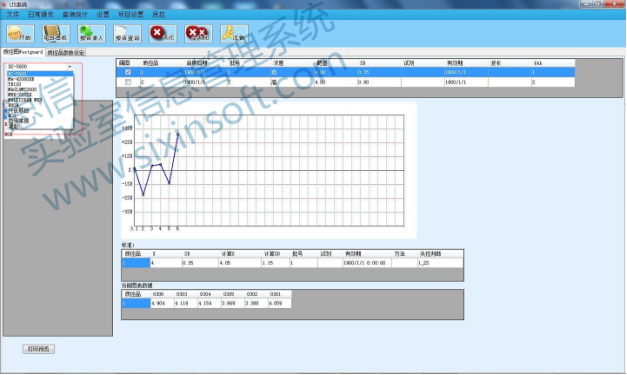Open the 查询统计 menu
The height and width of the screenshot is (375, 627).
tap(75, 14)
